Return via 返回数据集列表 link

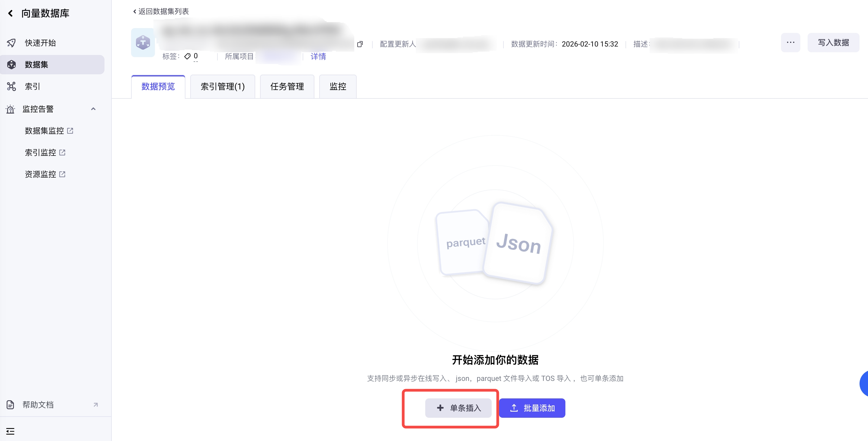point(161,11)
